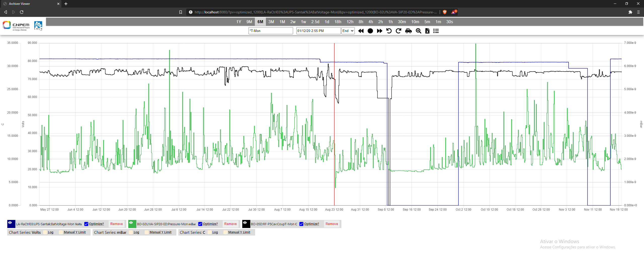
Task: Remove the Pressure-Mon series
Action: [x=230, y=224]
